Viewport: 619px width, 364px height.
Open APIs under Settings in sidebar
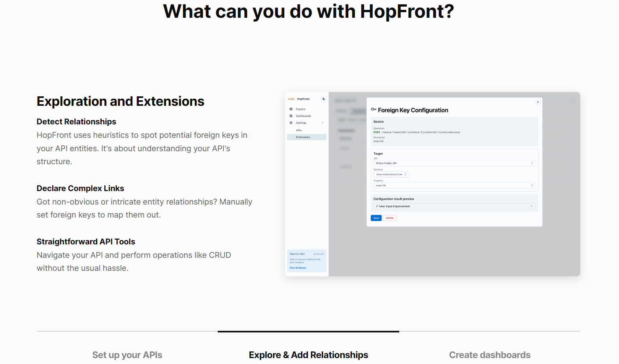[x=299, y=130]
